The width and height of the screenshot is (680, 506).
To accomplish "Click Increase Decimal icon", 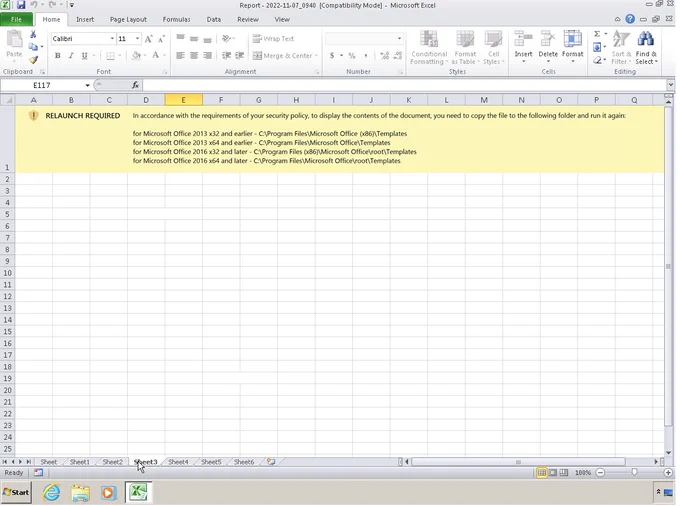I will [384, 55].
